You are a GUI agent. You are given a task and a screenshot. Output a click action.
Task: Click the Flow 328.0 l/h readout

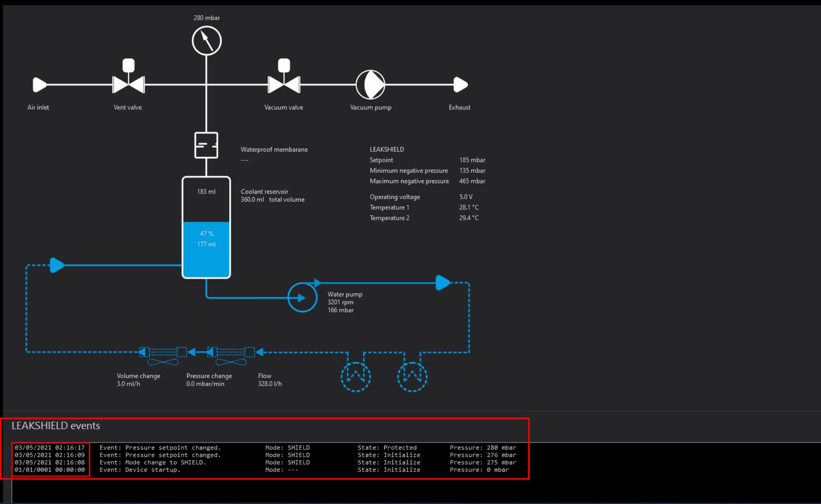270,384
